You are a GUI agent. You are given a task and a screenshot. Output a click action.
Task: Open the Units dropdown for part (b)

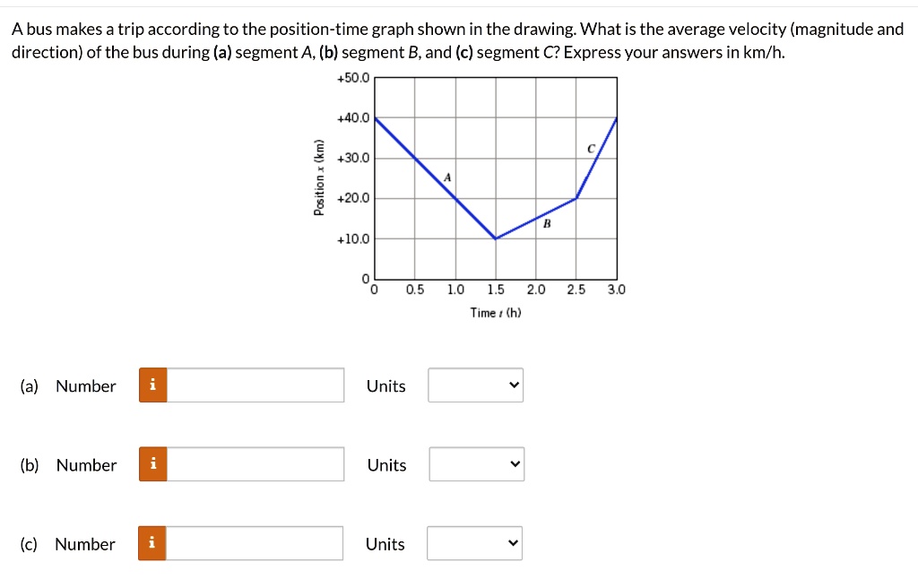click(x=476, y=463)
